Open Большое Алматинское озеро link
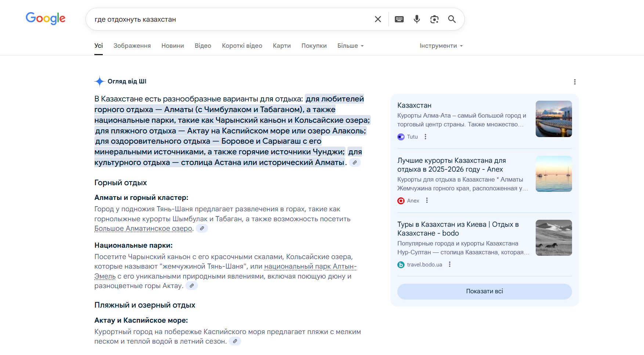This screenshot has width=644, height=355. click(143, 229)
